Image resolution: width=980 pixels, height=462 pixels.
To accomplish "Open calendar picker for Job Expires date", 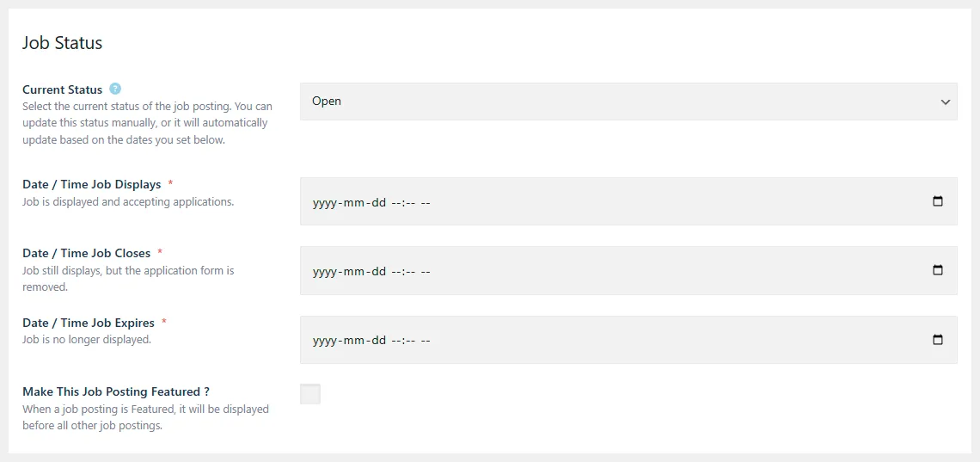I will (x=937, y=340).
